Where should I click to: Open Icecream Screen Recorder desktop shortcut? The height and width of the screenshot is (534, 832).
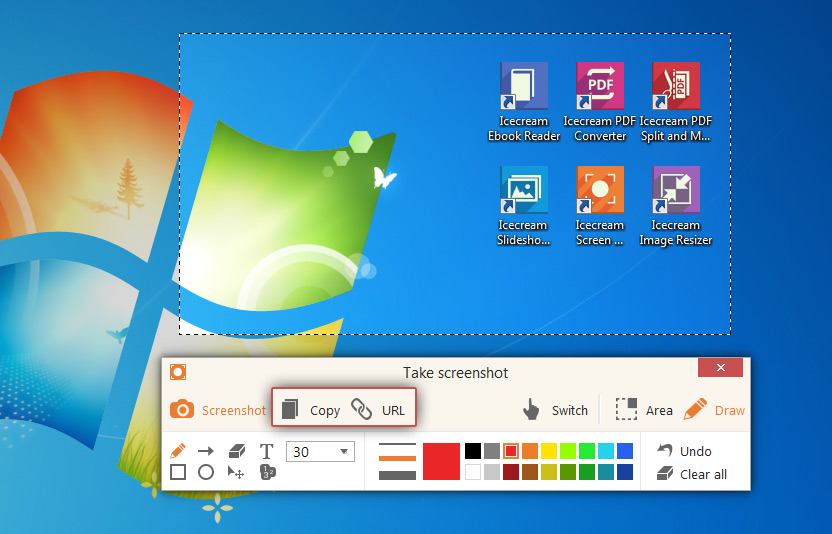(x=600, y=206)
